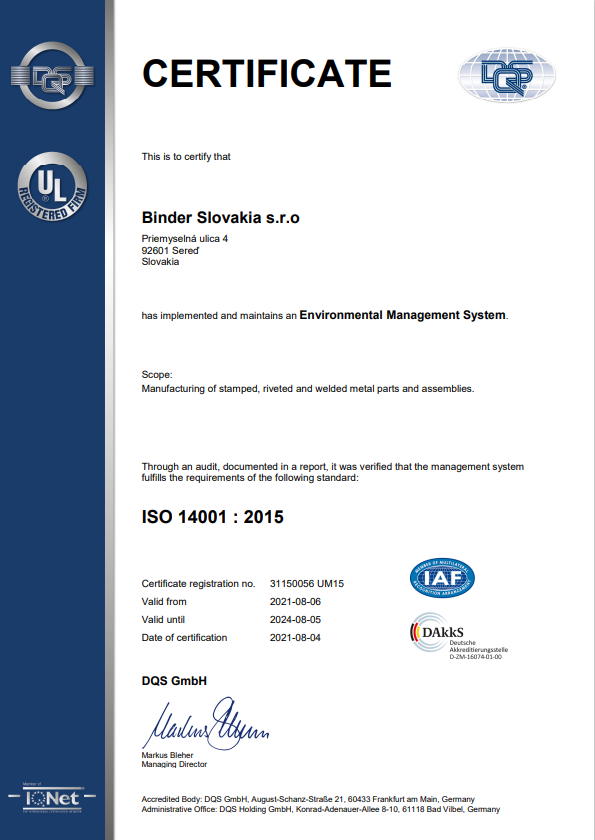Click the Priemyselná ulica 4 address line

click(185, 238)
